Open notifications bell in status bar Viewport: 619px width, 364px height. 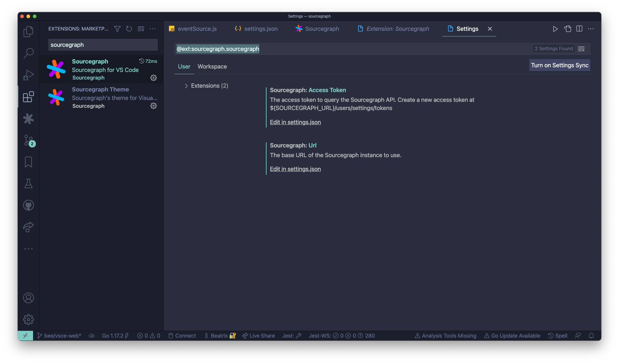pyautogui.click(x=591, y=336)
